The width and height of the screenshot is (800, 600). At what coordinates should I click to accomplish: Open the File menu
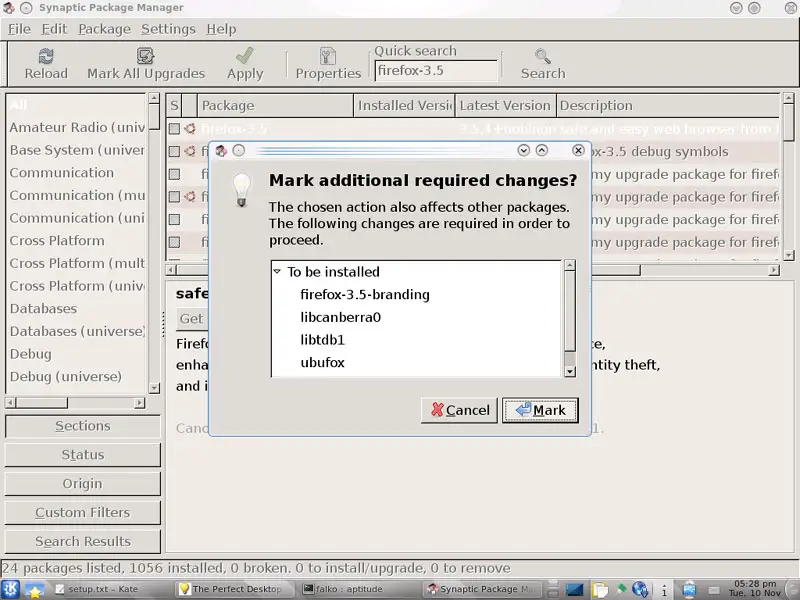tap(19, 29)
